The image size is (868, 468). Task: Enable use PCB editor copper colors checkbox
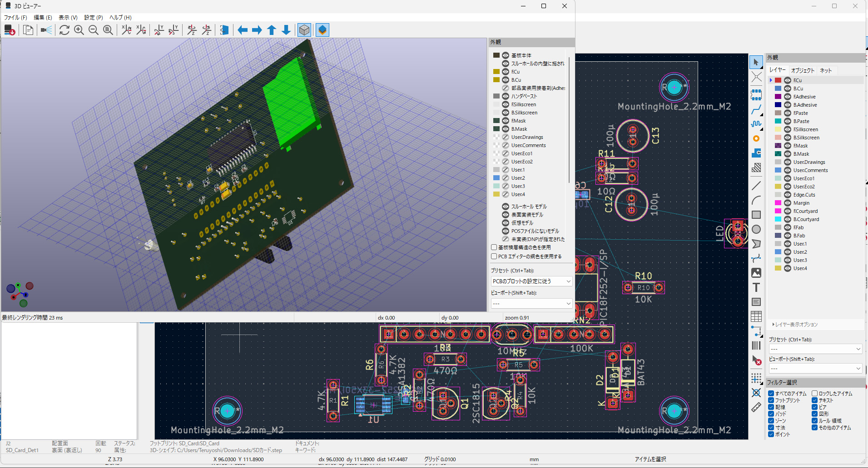tap(494, 256)
